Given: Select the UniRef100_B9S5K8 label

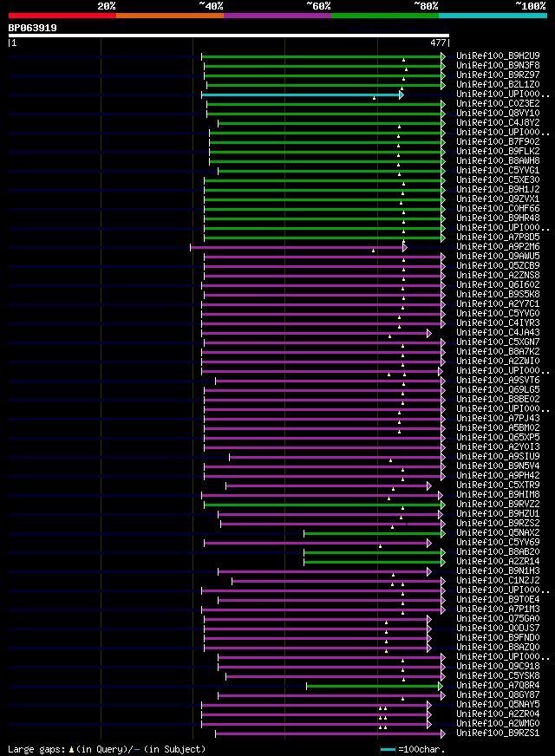Looking at the screenshot, I should (498, 295).
